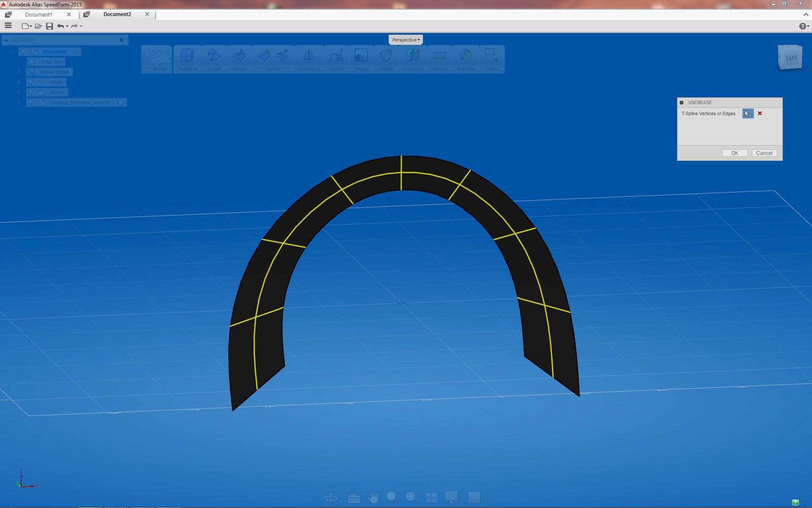The width and height of the screenshot is (812, 508).
Task: Select the 3D Sketch tool
Action: (337, 55)
